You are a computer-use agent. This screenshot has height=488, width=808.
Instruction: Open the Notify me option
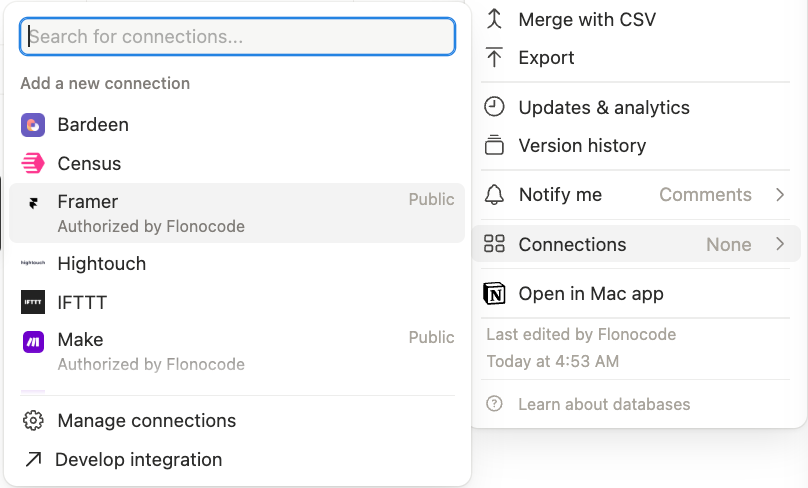(635, 195)
